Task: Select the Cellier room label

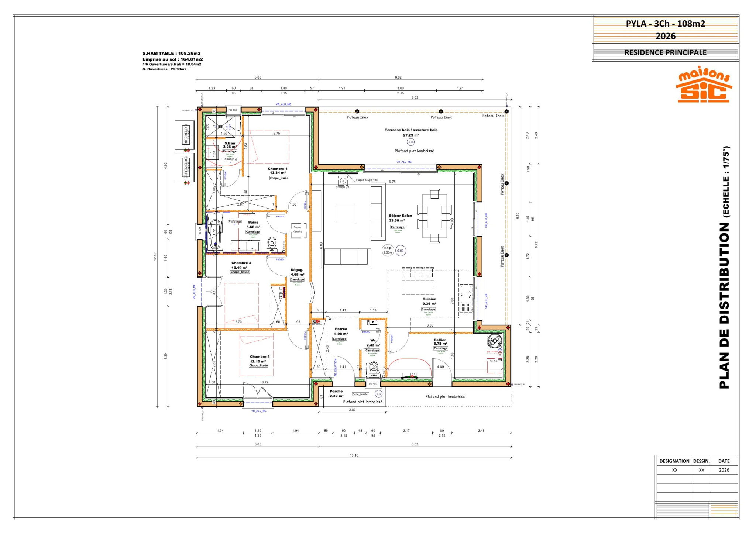Action: point(440,340)
